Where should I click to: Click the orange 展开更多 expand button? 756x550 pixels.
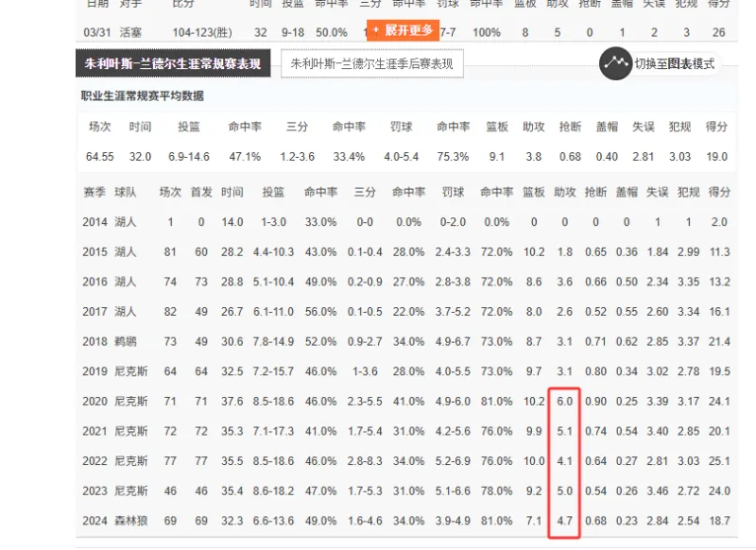403,30
